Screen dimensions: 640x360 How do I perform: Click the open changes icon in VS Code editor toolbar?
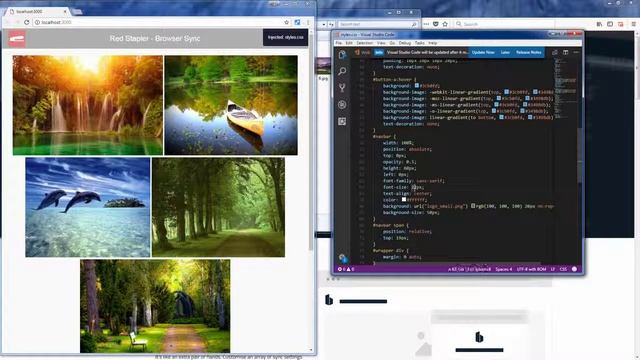tap(555, 52)
